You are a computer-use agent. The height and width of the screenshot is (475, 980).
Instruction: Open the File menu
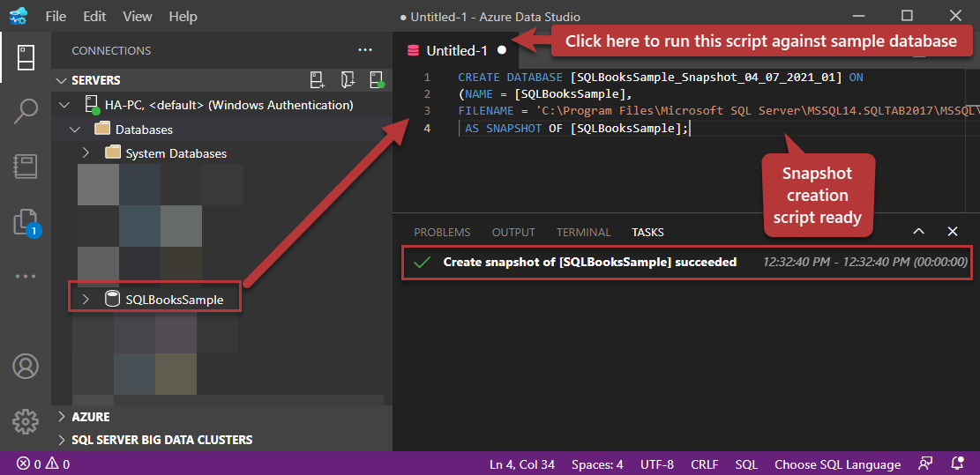coord(56,16)
